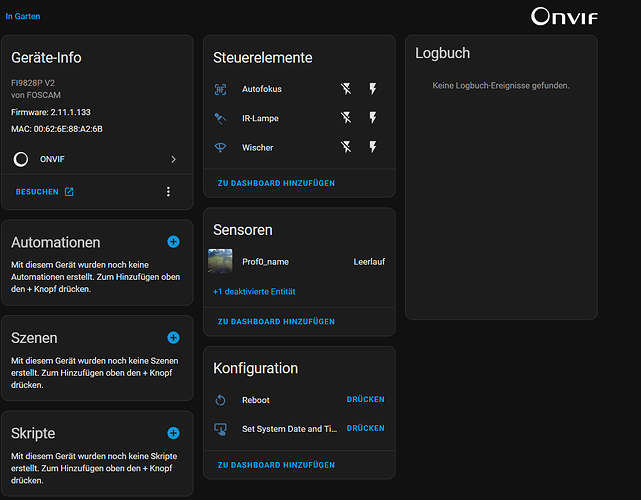
Task: Turn on IR-Lampe with the flash icon
Action: [x=373, y=118]
